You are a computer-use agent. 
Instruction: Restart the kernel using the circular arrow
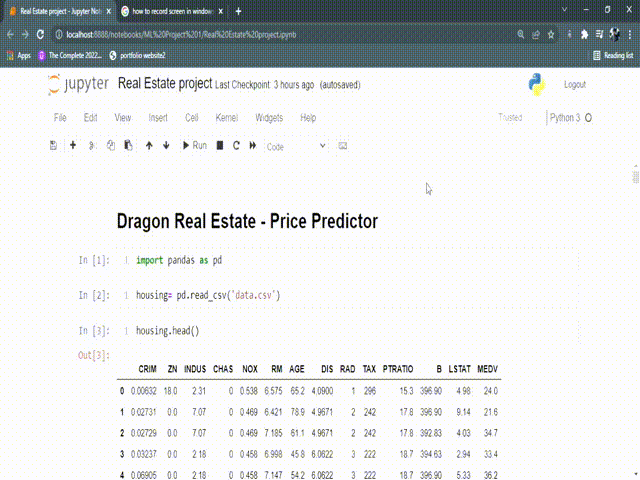click(x=237, y=146)
